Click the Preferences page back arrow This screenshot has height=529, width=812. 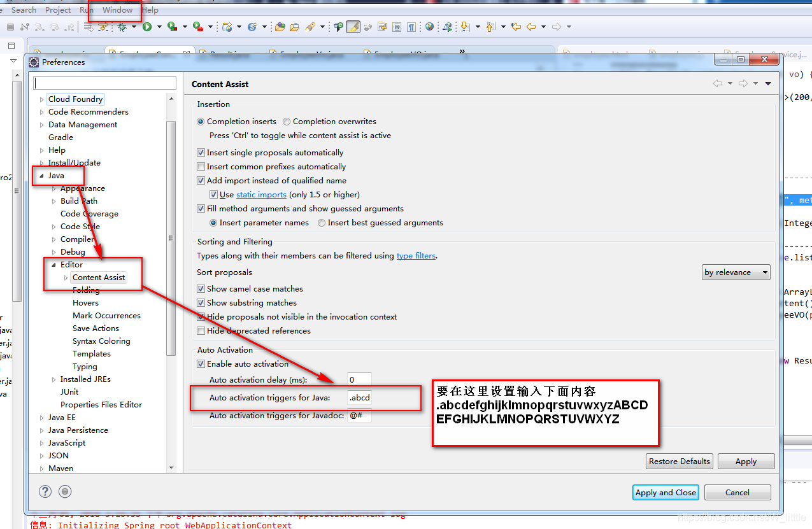click(x=718, y=83)
